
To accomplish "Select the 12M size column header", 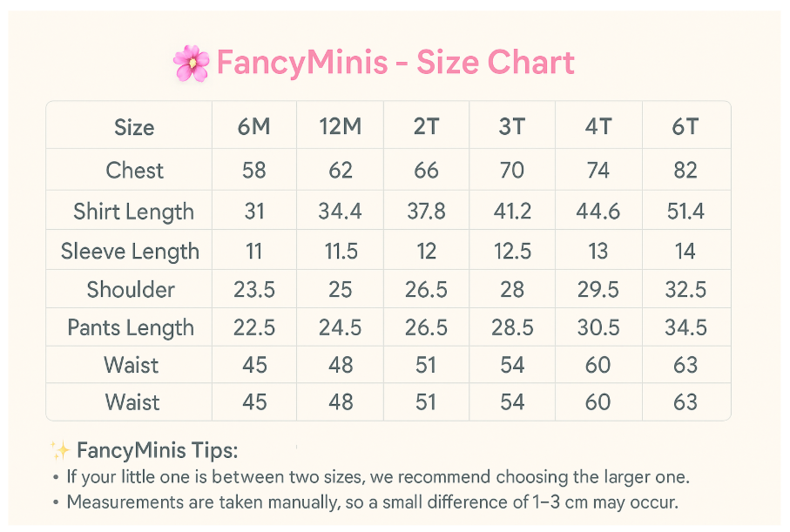I will [341, 126].
